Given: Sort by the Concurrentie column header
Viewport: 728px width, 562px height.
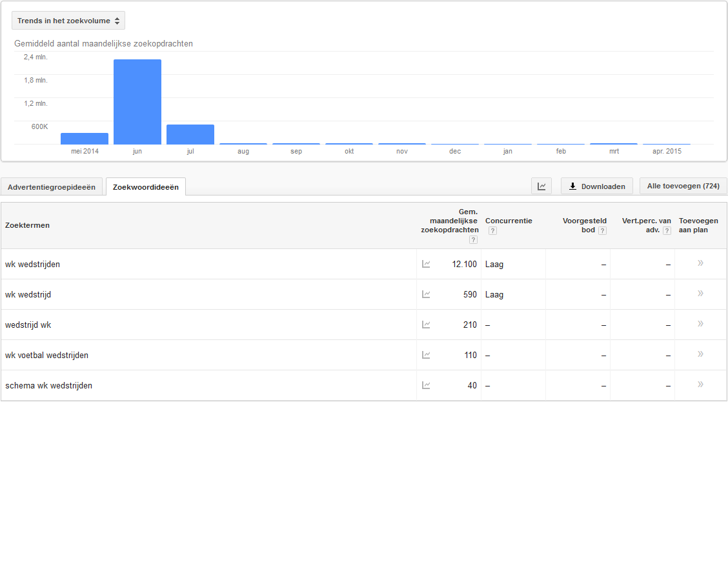Looking at the screenshot, I should tap(509, 221).
